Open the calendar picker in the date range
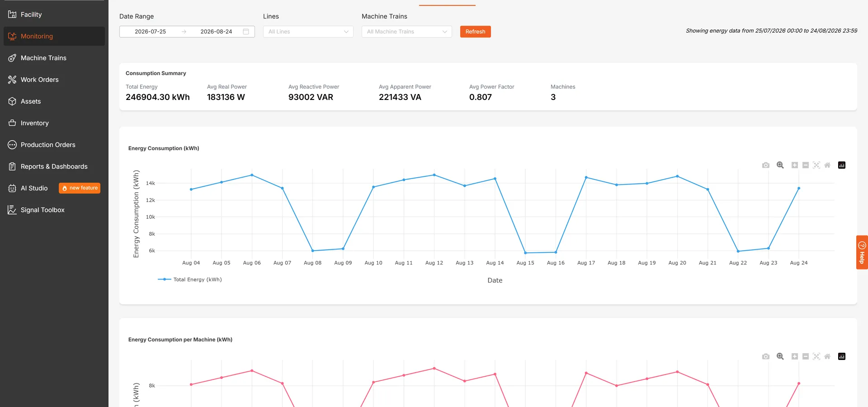Viewport: 868px width, 407px height. [x=246, y=32]
